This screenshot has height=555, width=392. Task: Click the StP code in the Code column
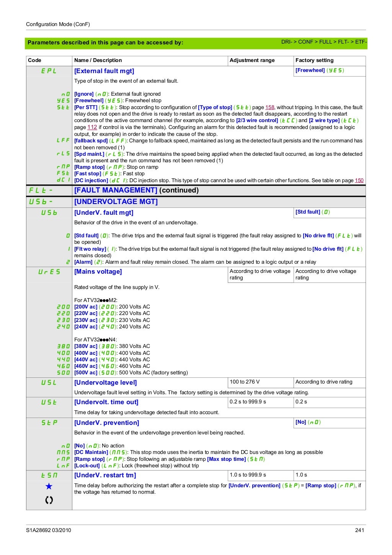point(49,423)
